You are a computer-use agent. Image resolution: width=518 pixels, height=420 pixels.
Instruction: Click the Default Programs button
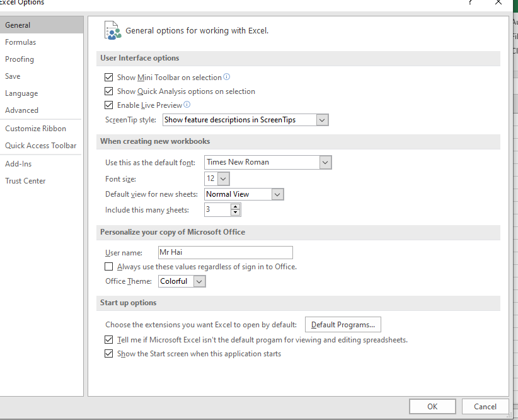[x=343, y=325]
